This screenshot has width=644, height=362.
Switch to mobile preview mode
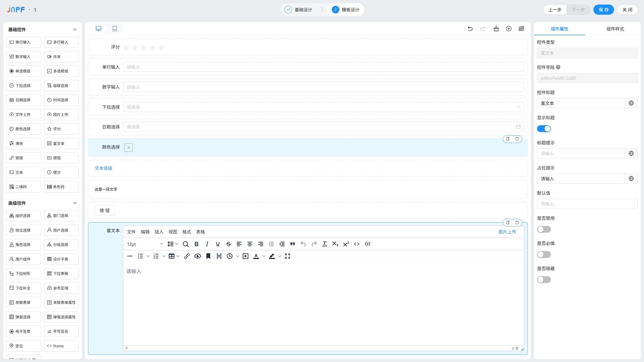coord(115,29)
